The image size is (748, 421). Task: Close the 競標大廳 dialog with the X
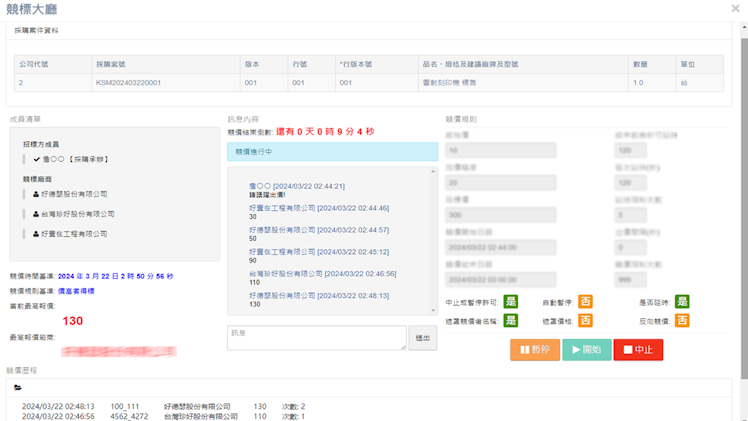(735, 8)
